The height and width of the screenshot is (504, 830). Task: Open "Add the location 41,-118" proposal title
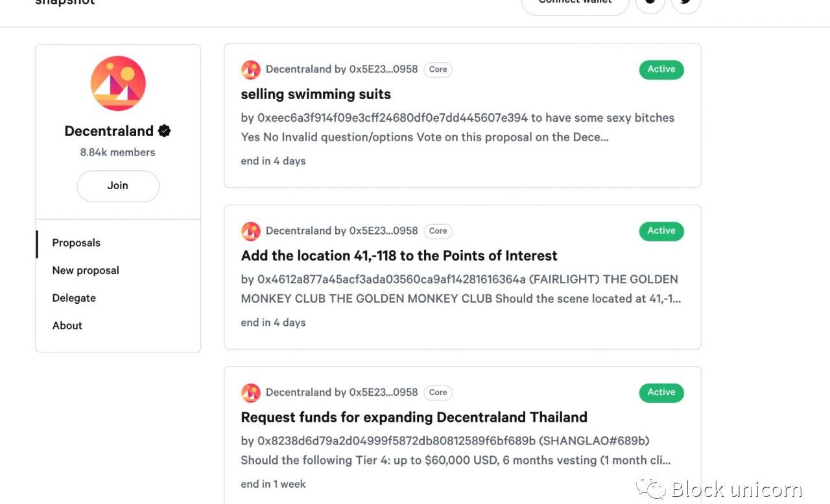pos(399,256)
